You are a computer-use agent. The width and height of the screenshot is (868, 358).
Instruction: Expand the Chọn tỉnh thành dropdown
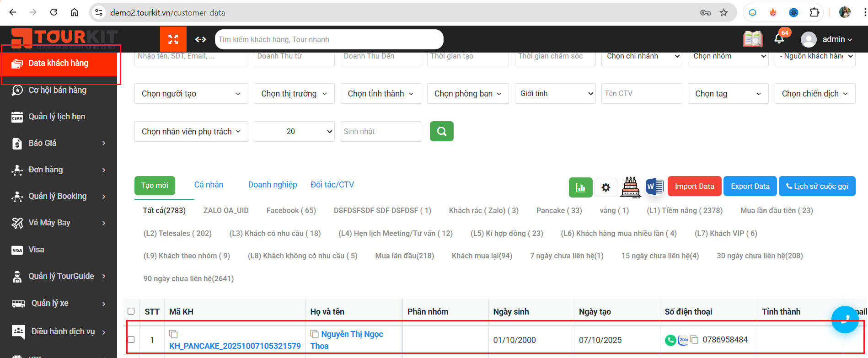[x=380, y=94]
